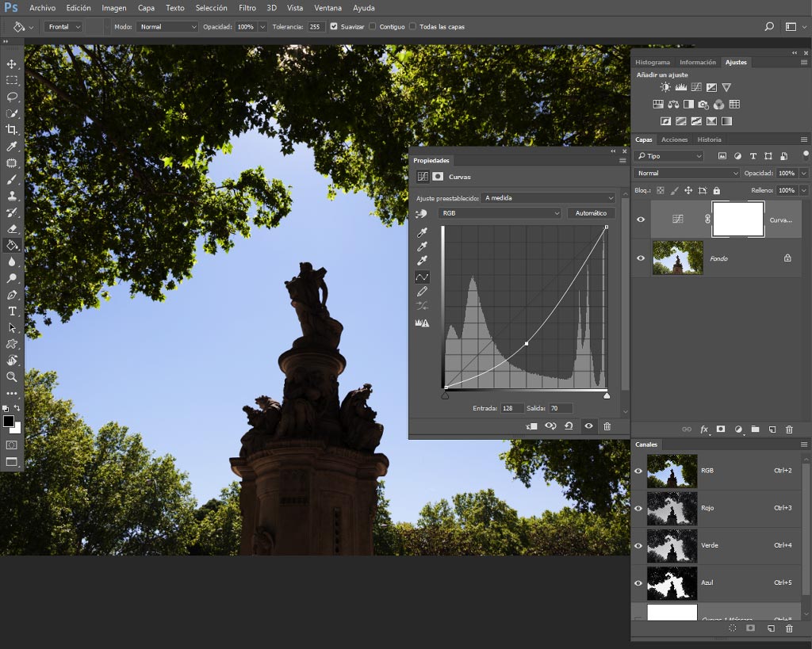Select the Brush tool
The image size is (812, 649).
(x=11, y=180)
